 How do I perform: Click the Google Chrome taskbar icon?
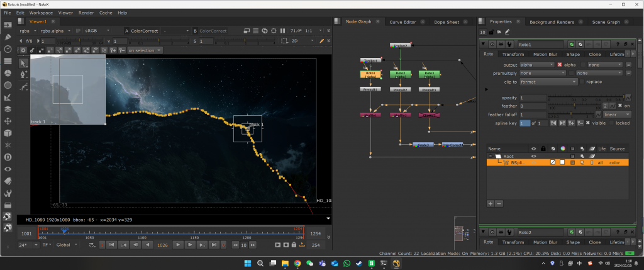pos(297,263)
